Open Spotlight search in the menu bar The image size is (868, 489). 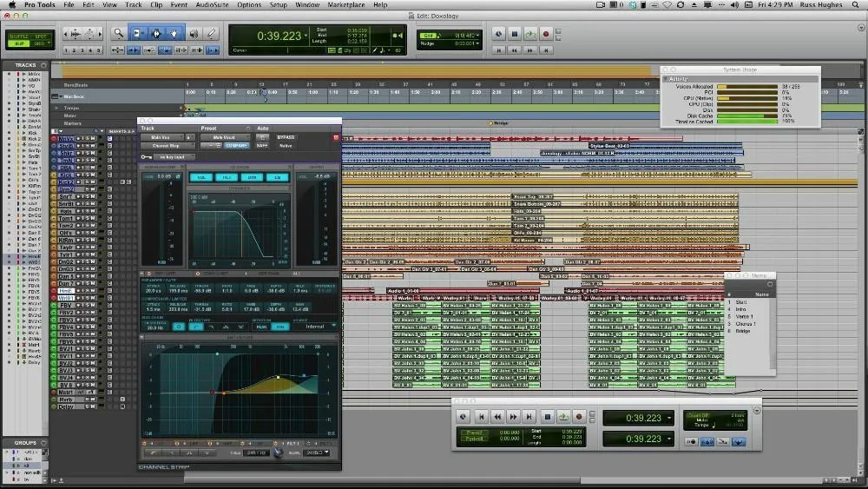(x=855, y=4)
